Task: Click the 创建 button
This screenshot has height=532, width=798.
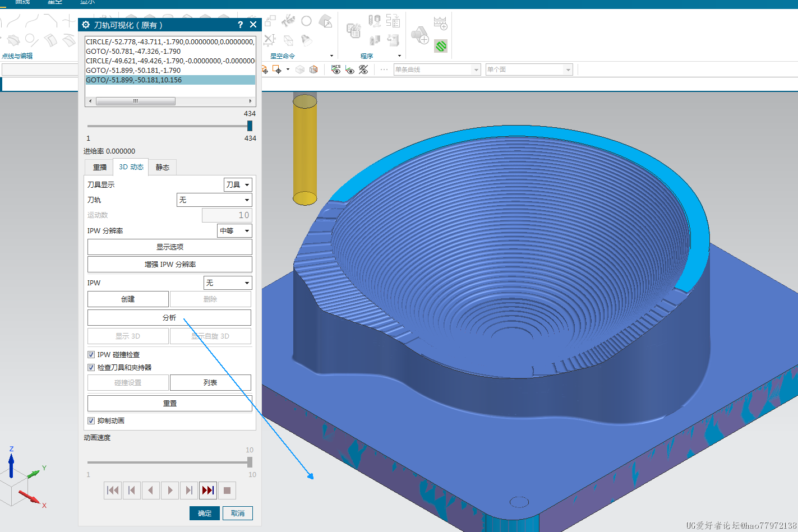Action: tap(128, 299)
